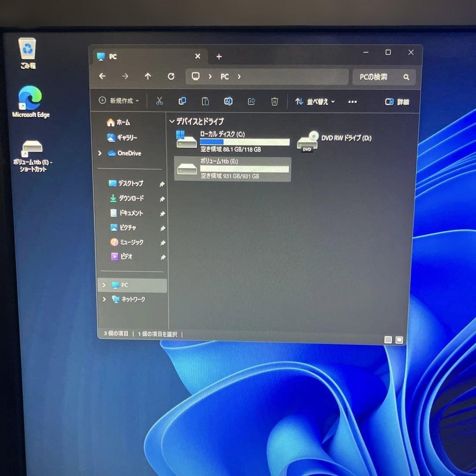Collapse the デバイスとドライブ group

coord(172,121)
